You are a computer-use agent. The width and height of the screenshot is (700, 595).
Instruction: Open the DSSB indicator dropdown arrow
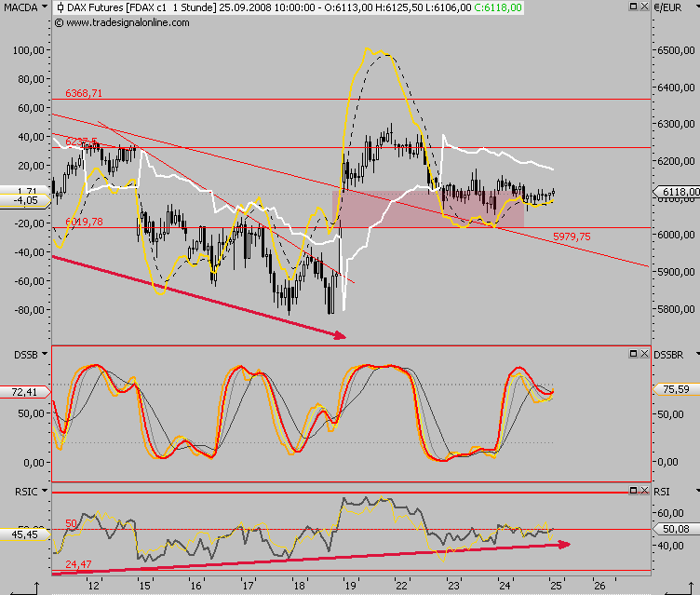point(45,354)
